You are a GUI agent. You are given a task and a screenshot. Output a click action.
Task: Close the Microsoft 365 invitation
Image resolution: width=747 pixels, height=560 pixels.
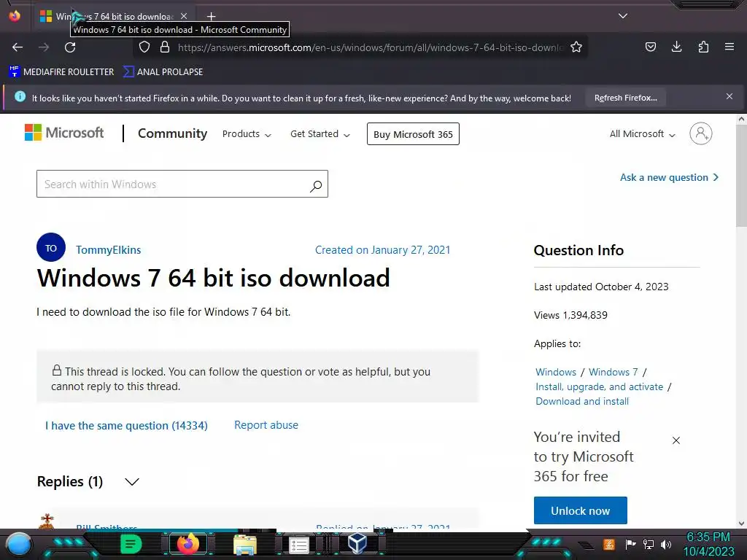coord(676,440)
